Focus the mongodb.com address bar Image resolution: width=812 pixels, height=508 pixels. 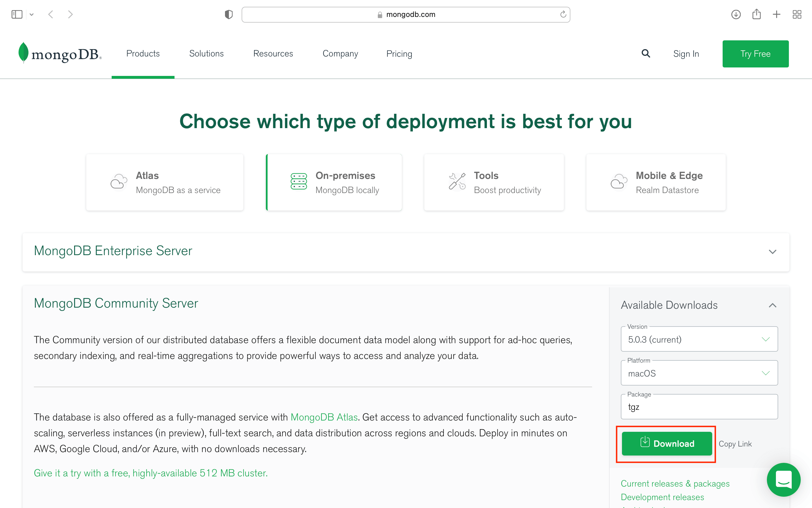click(406, 14)
